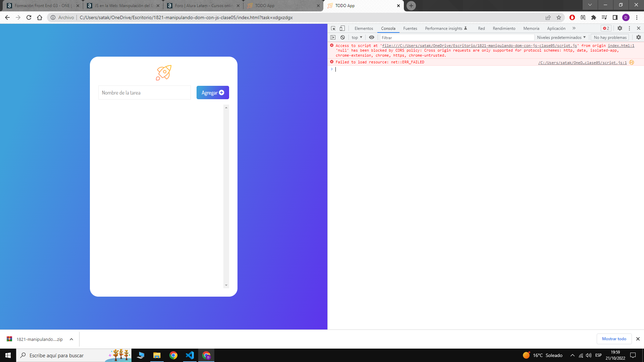The height and width of the screenshot is (362, 644).
Task: Open the Chrome three-dot menu
Action: (x=637, y=17)
